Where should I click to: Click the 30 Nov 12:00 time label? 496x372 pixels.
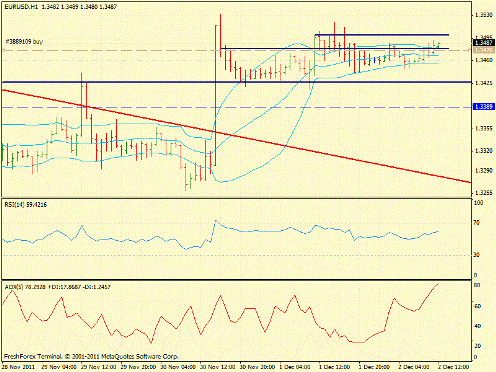(x=218, y=367)
